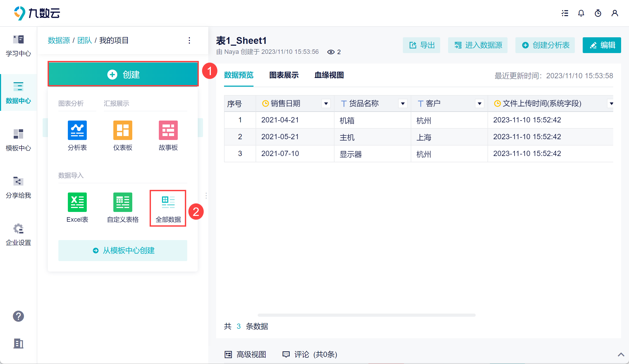Click the user account icon

[x=615, y=13]
